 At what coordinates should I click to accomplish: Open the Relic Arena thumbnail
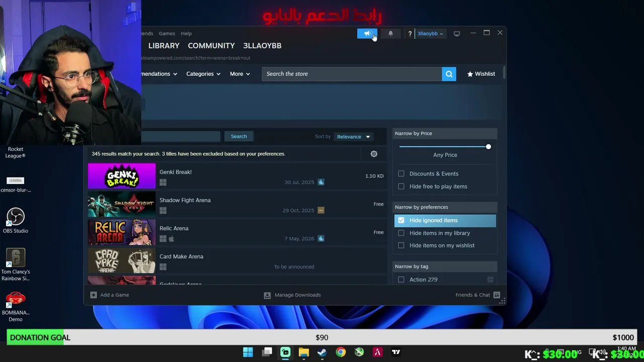pyautogui.click(x=122, y=232)
